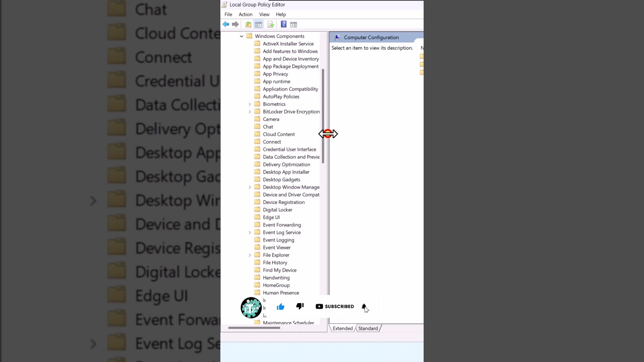Click the folder icon beside Handwriting
This screenshot has width=644, height=362.
257,278
